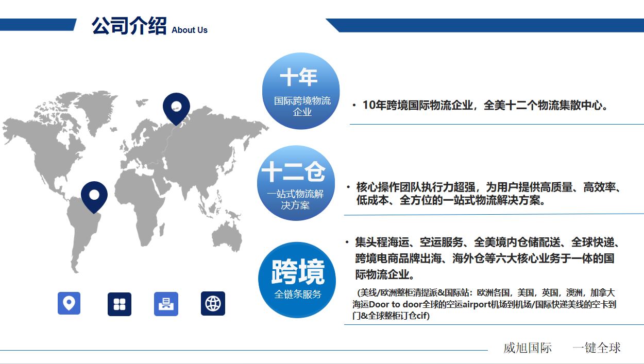Screen dimensions: 644x364
Task: Select the 集头程海运、空运服务 bullet paragraph
Action: (x=487, y=258)
